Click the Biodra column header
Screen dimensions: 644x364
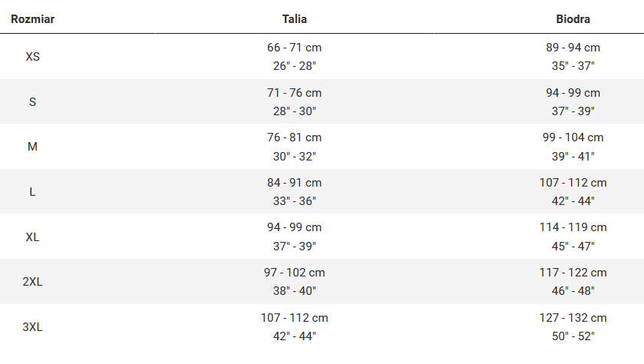pos(573,18)
